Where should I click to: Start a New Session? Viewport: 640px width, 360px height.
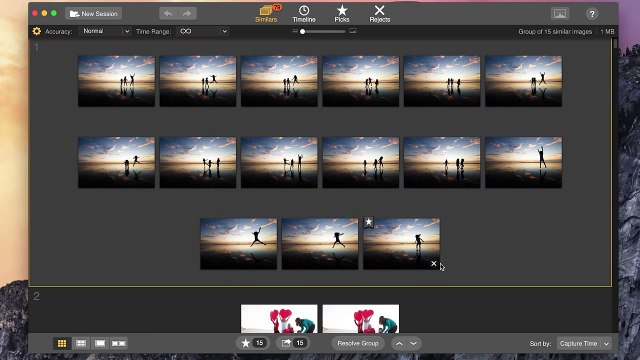point(93,14)
